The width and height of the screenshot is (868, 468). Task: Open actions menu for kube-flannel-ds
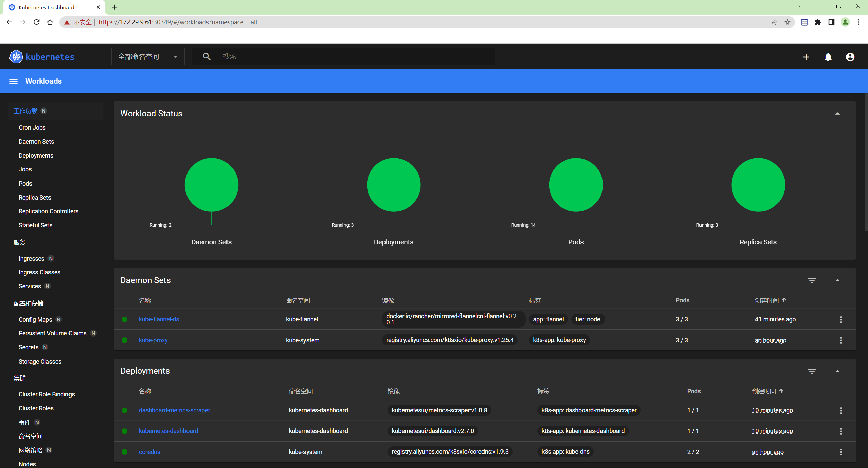click(841, 319)
